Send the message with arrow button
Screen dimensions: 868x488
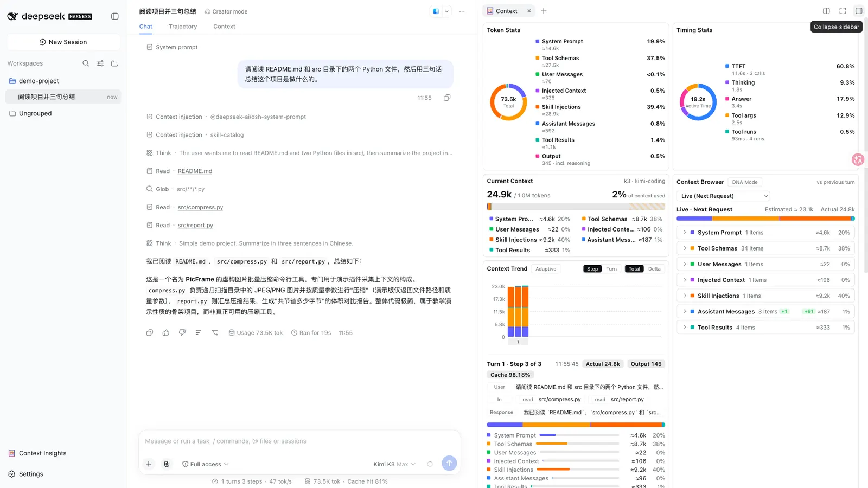coord(449,463)
